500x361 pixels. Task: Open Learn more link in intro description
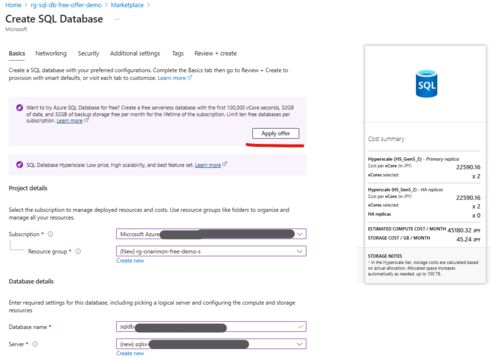pos(175,78)
